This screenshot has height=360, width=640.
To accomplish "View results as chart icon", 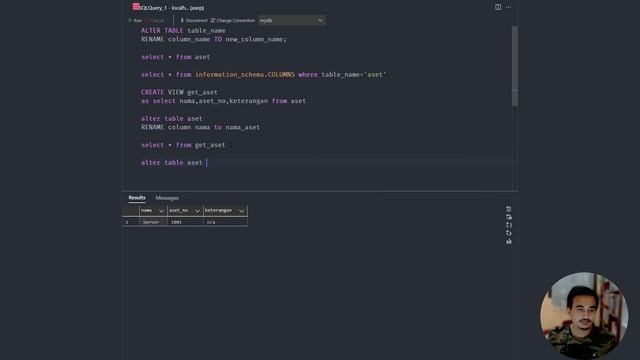I will (509, 242).
